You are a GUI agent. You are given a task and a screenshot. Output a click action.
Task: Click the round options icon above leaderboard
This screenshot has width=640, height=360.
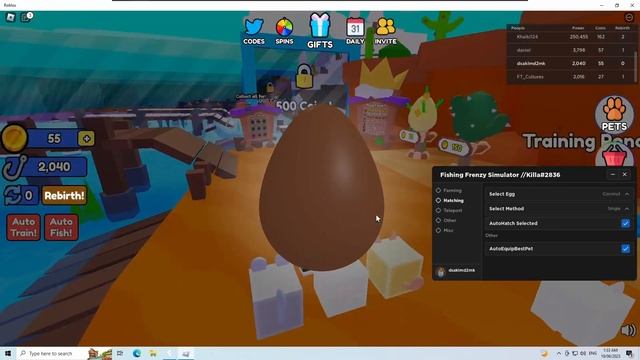(x=629, y=18)
